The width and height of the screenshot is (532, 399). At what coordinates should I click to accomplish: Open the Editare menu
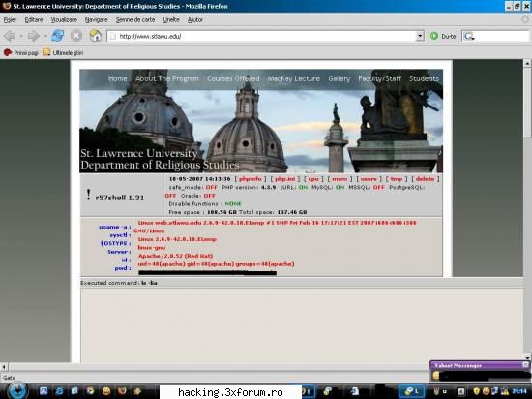34,20
